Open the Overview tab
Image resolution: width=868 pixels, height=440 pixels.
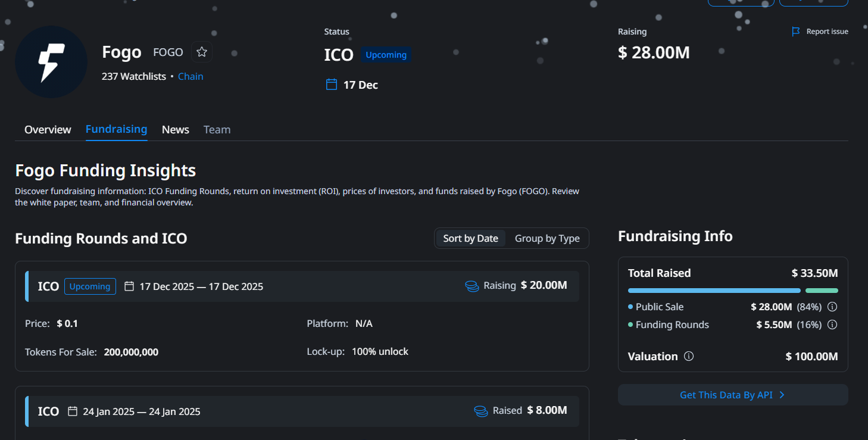[x=48, y=130]
